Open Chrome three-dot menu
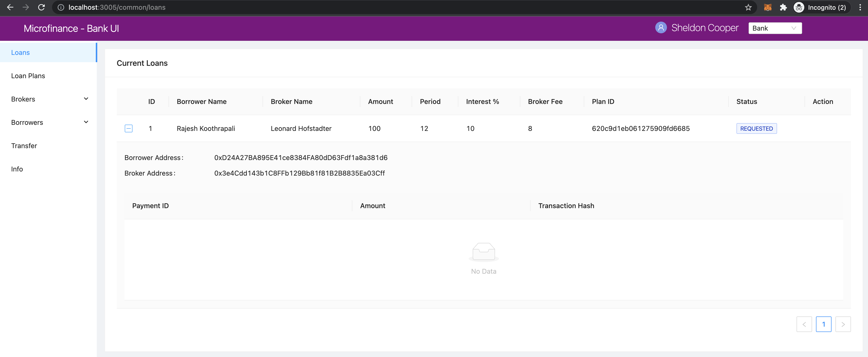The height and width of the screenshot is (357, 868). tap(860, 7)
